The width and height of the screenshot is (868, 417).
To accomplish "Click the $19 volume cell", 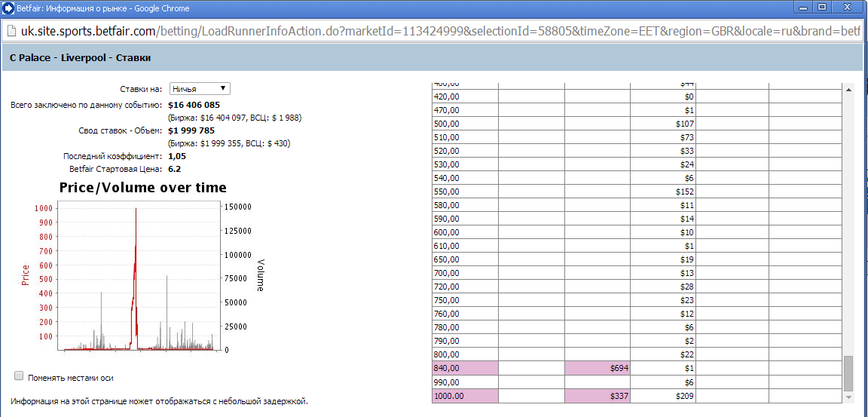I will point(663,259).
